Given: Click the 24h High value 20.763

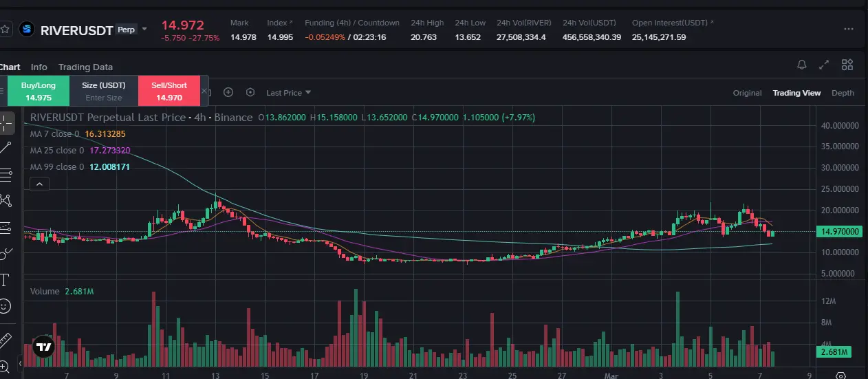Looking at the screenshot, I should (x=424, y=37).
